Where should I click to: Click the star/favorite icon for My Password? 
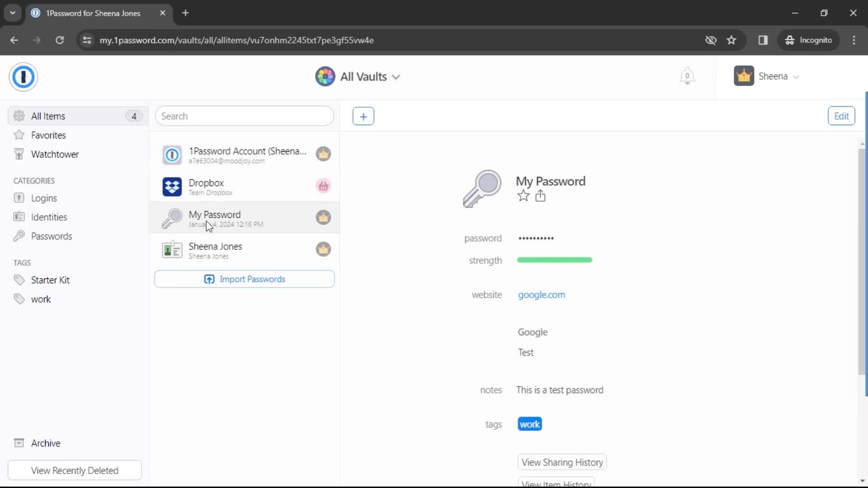pyautogui.click(x=524, y=196)
